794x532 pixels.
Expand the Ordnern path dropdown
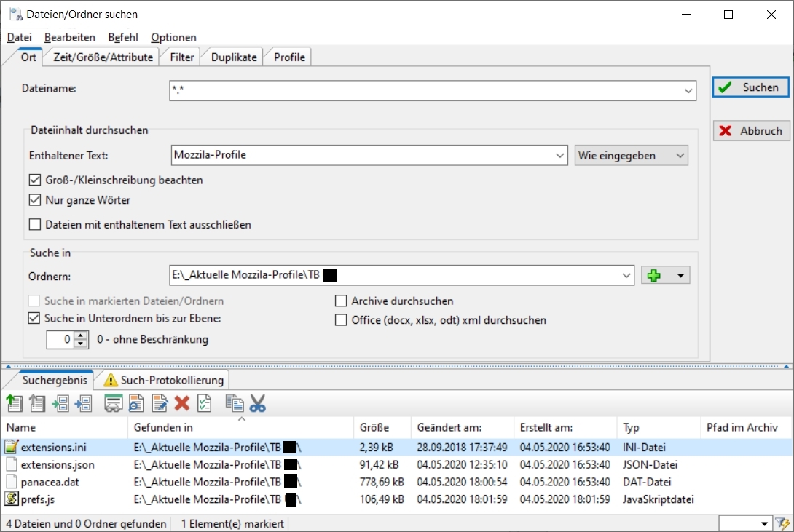pyautogui.click(x=627, y=275)
